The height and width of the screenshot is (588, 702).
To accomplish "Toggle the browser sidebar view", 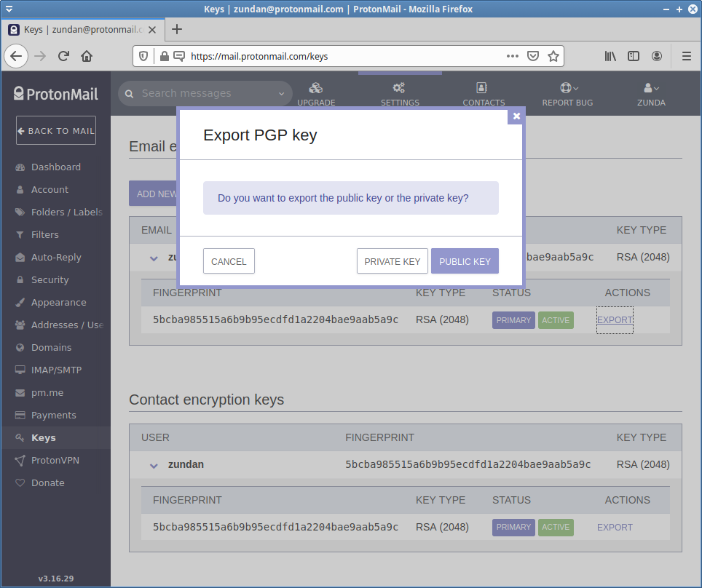I will 634,56.
